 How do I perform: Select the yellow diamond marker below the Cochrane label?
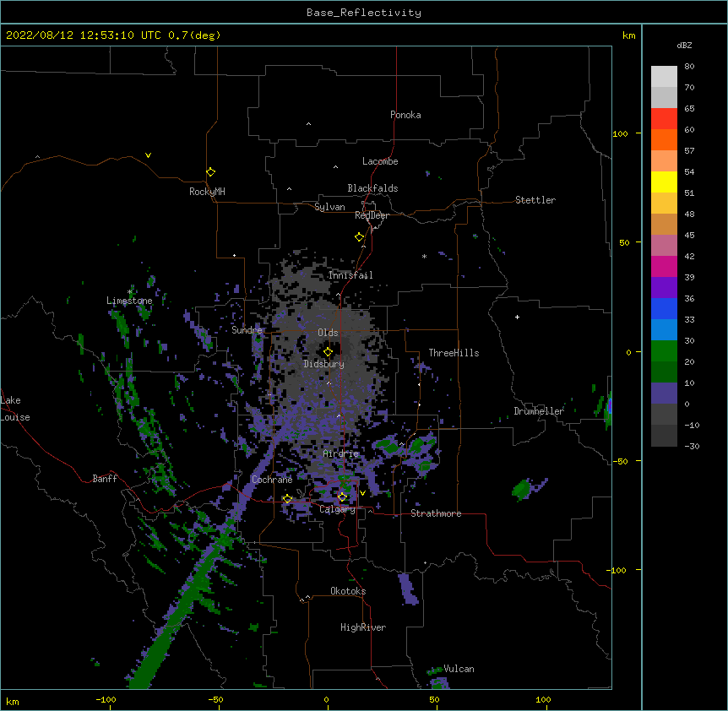pyautogui.click(x=287, y=499)
